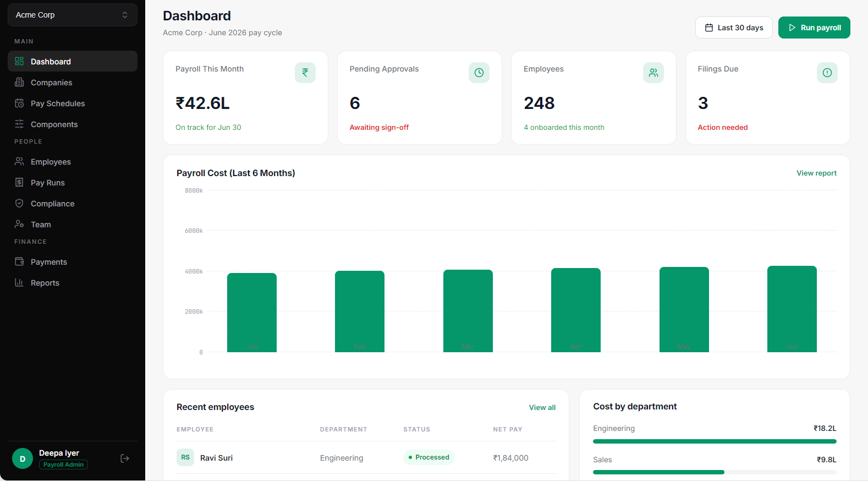This screenshot has width=868, height=481.
Task: Go to Compliance page
Action: [73, 203]
